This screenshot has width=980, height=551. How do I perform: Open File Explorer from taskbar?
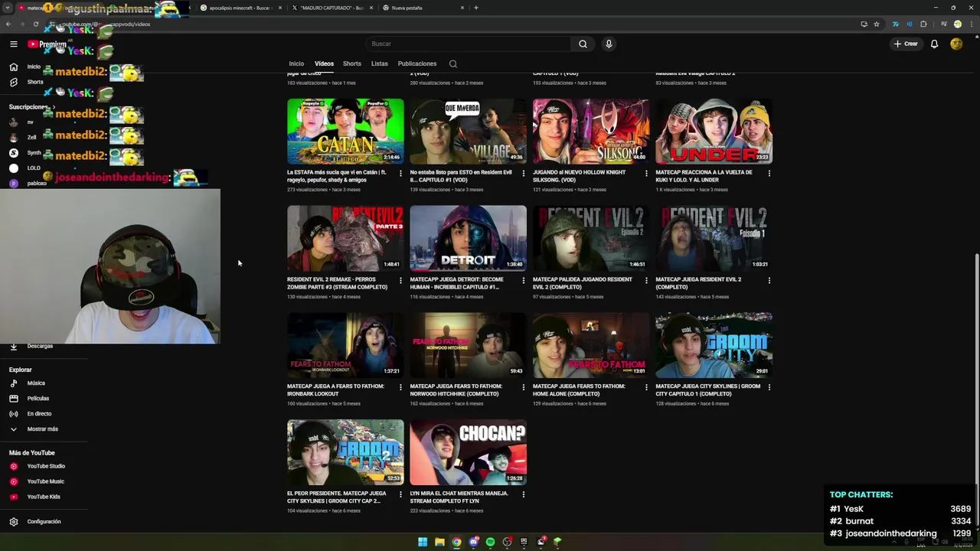click(x=439, y=542)
